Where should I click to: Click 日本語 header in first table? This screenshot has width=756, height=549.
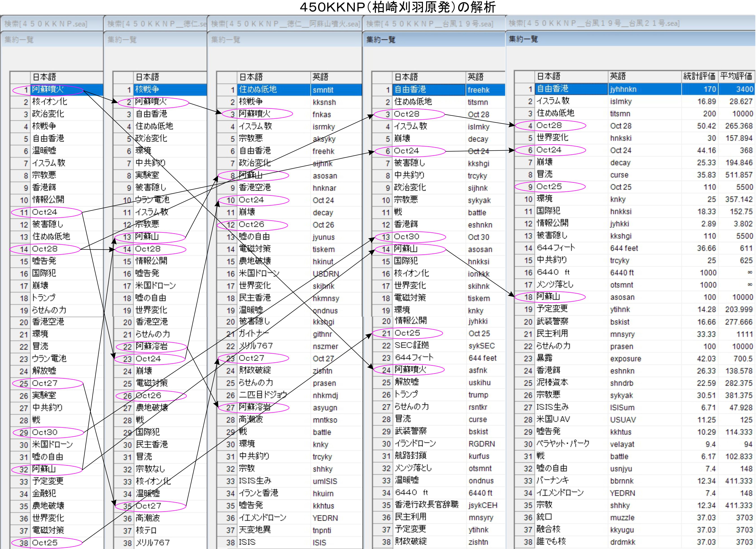click(44, 77)
